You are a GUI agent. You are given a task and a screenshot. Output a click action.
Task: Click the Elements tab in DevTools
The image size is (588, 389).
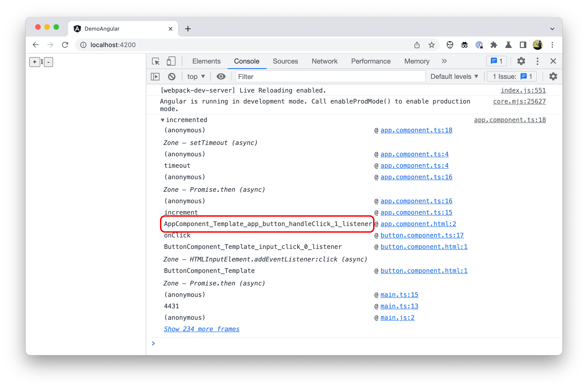coord(206,61)
